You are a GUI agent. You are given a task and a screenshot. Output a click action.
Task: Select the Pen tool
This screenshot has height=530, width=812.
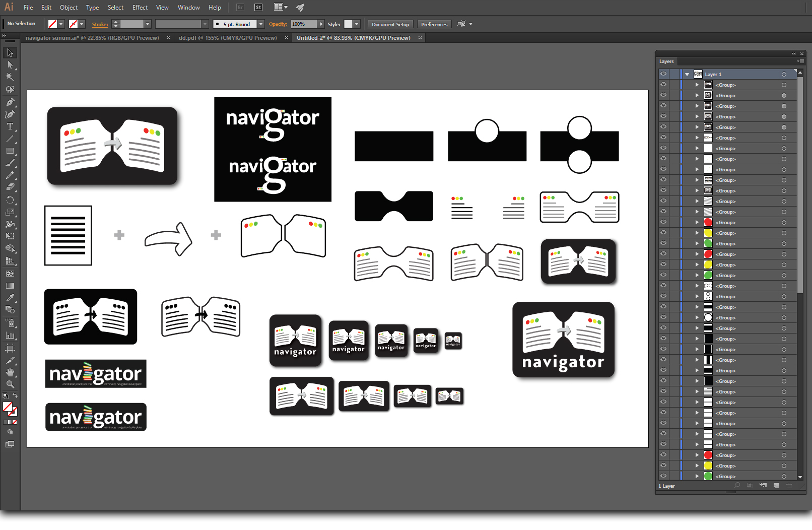click(10, 102)
